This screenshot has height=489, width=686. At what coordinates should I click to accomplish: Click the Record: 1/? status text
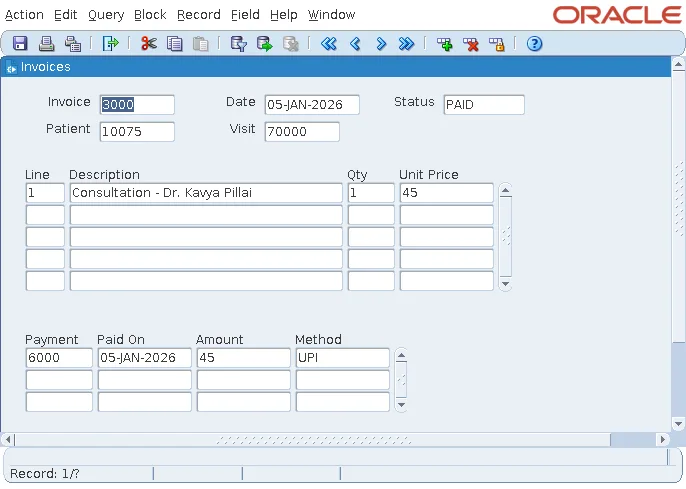pos(45,474)
